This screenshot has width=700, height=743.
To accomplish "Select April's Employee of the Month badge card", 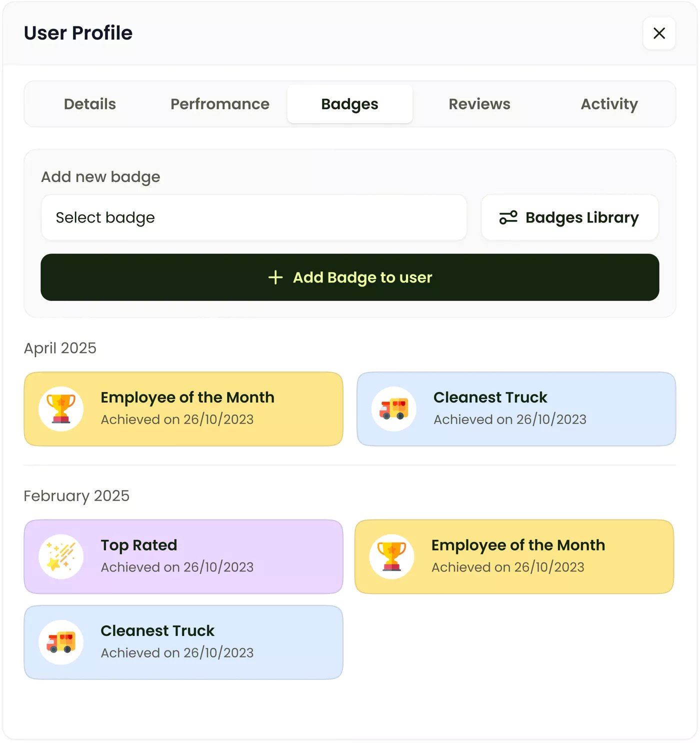I will (x=183, y=408).
